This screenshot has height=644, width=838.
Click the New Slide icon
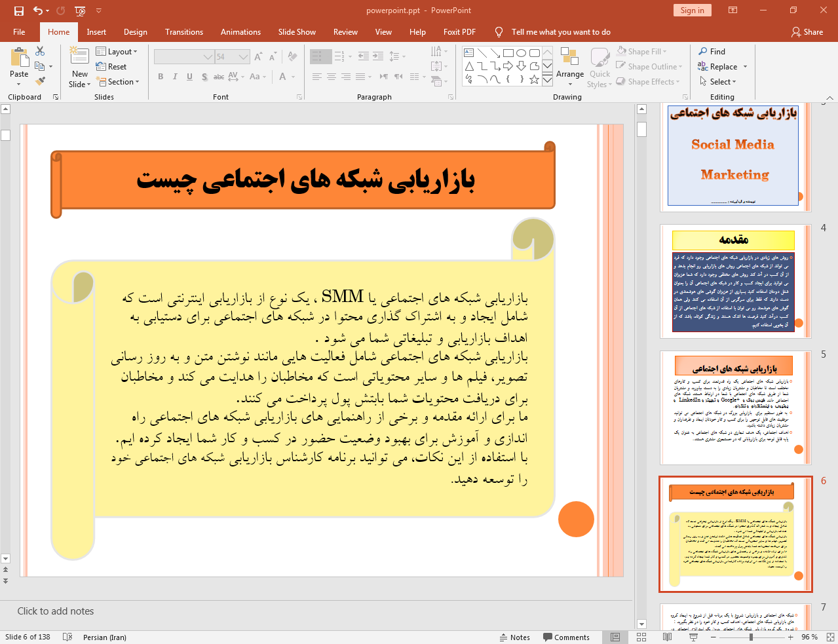click(79, 56)
